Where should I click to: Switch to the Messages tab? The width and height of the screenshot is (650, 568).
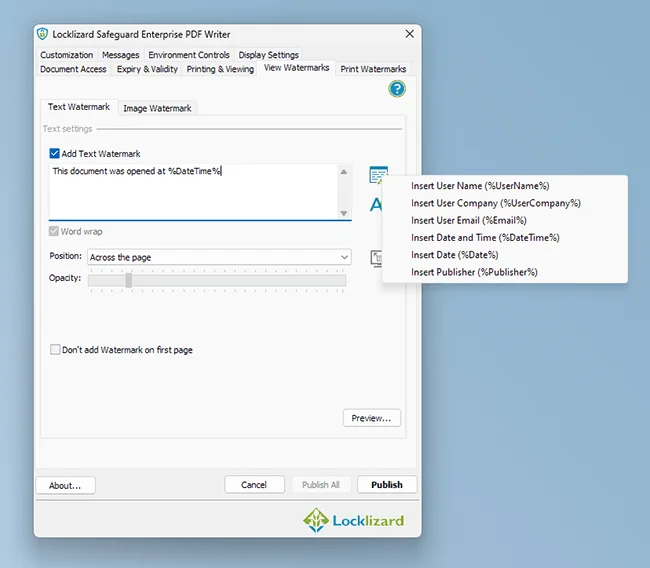point(121,55)
